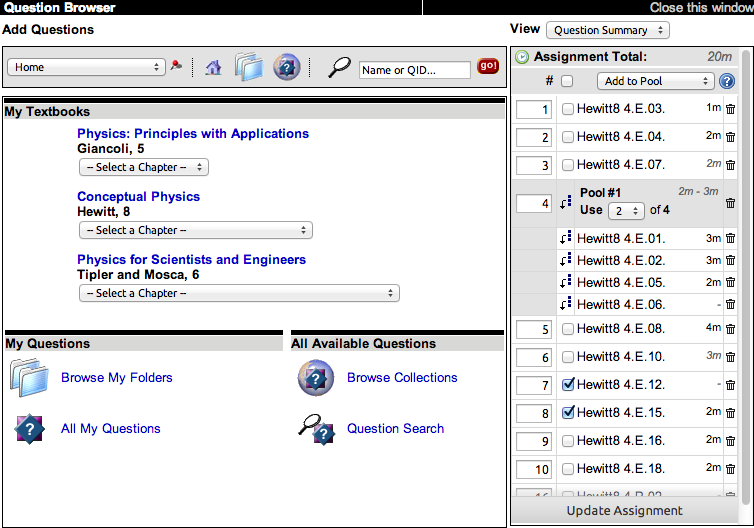Open the folders icon in the toolbar
The width and height of the screenshot is (754, 528).
click(249, 67)
